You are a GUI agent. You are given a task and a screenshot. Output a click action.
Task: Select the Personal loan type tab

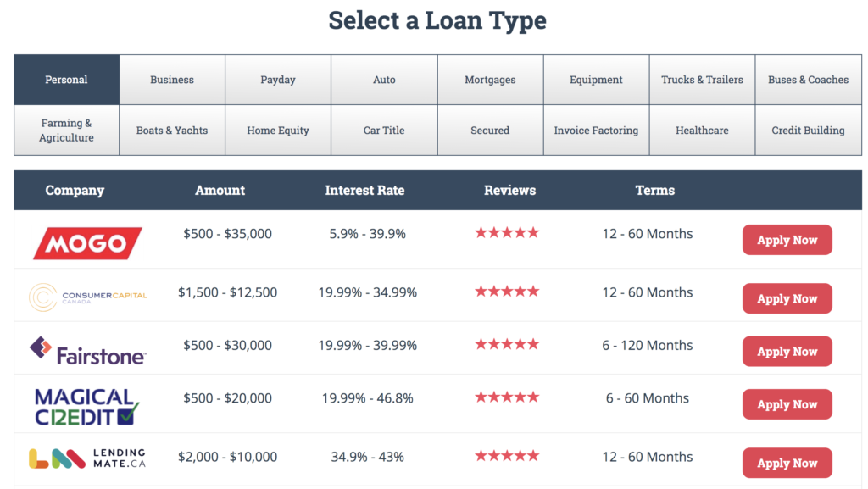point(66,80)
